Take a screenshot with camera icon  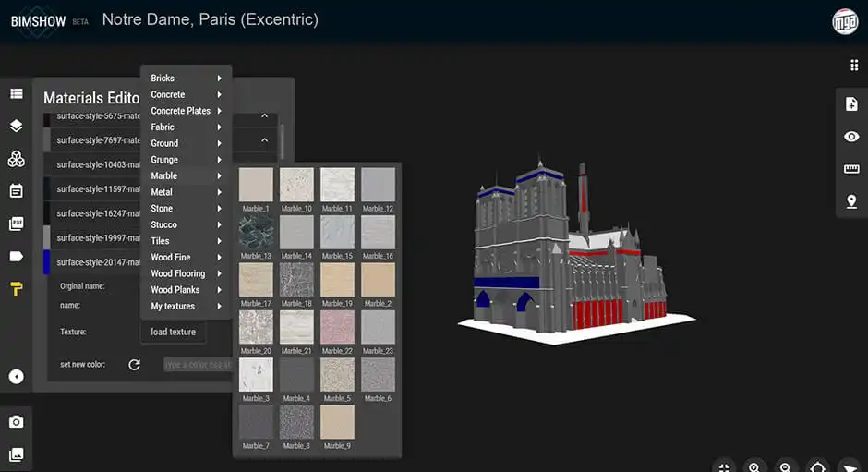point(16,422)
